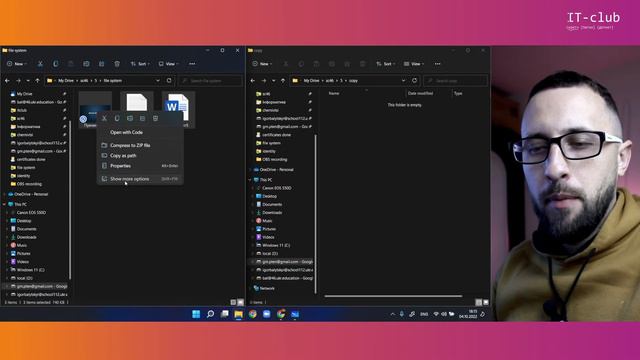Viewport: 640px width, 360px height.
Task: Open Zoom from the taskbar
Action: point(267,314)
